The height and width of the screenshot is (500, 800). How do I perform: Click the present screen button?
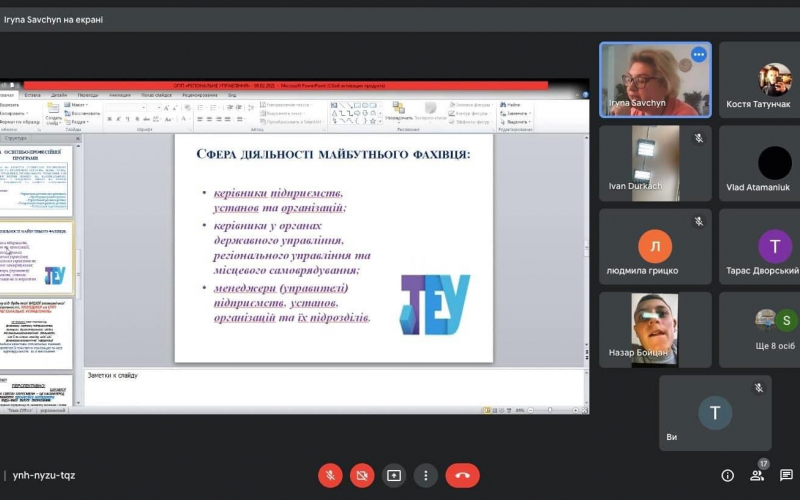pyautogui.click(x=394, y=476)
